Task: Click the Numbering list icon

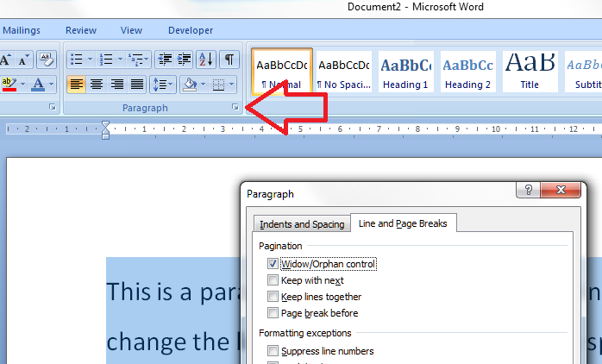Action: click(107, 60)
